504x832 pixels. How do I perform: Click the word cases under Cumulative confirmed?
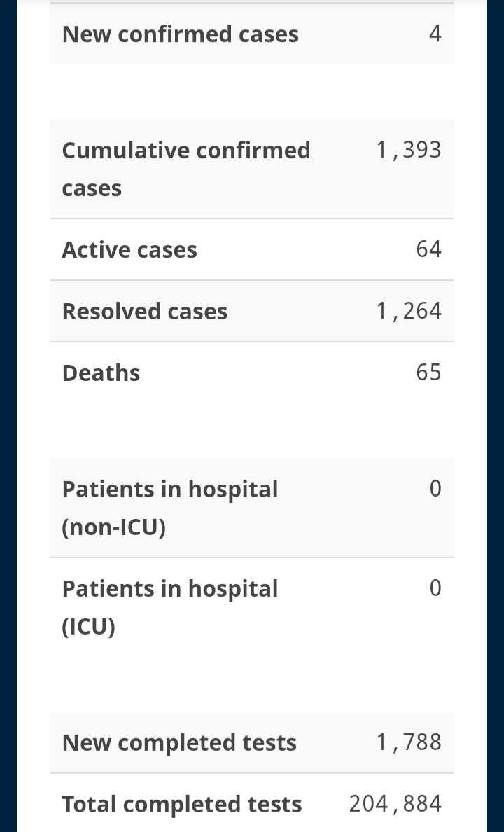92,188
